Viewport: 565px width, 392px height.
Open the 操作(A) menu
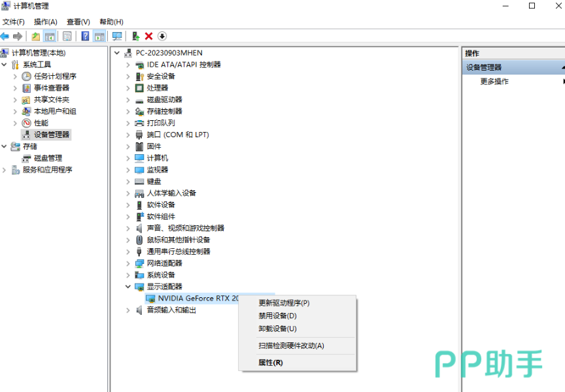click(x=45, y=22)
